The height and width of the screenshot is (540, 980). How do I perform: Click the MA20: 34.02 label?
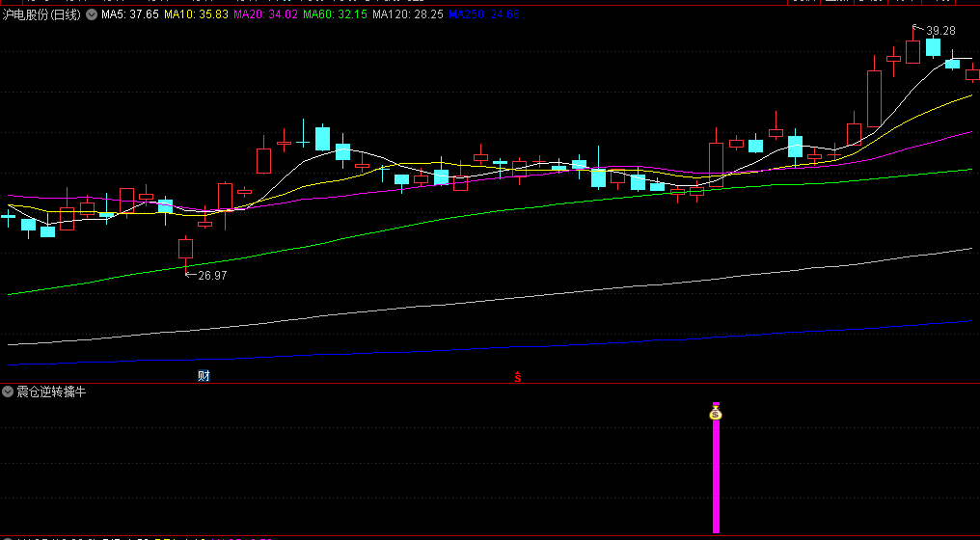click(265, 14)
